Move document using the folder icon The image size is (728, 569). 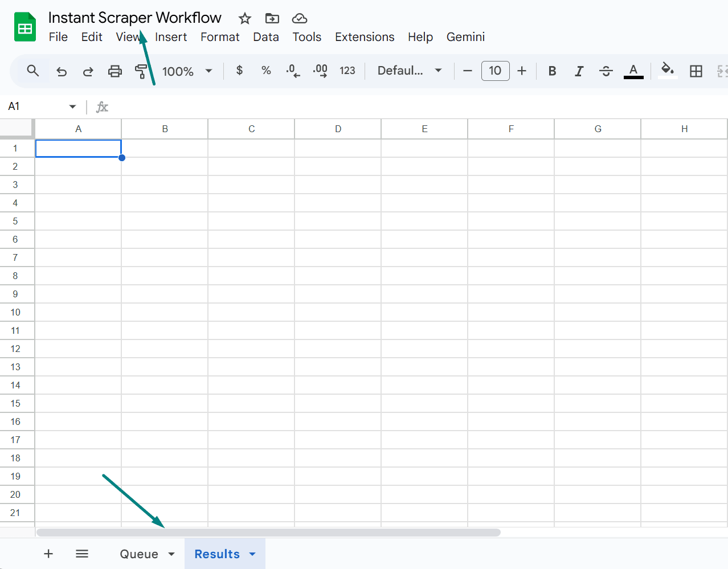pos(272,19)
